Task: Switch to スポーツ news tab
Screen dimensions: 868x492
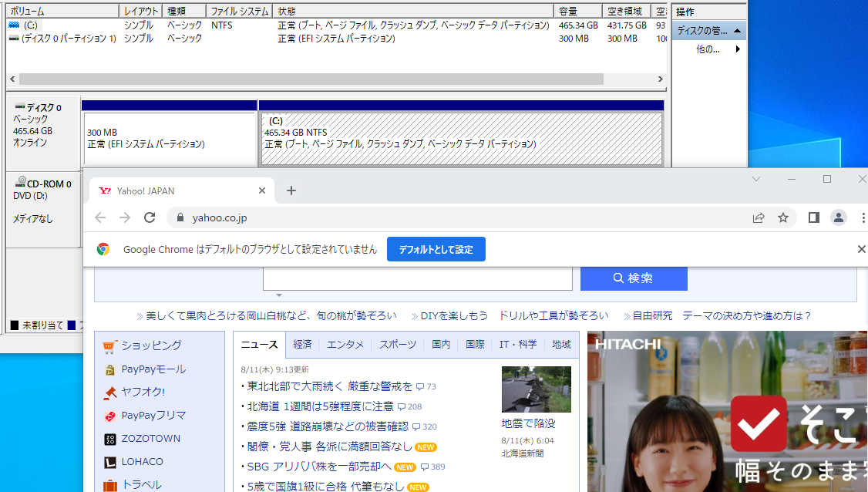Action: tap(398, 345)
